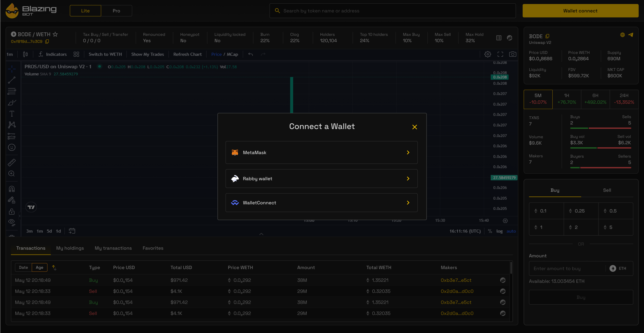Select Rabby wallet option
644x333 pixels.
tap(321, 179)
